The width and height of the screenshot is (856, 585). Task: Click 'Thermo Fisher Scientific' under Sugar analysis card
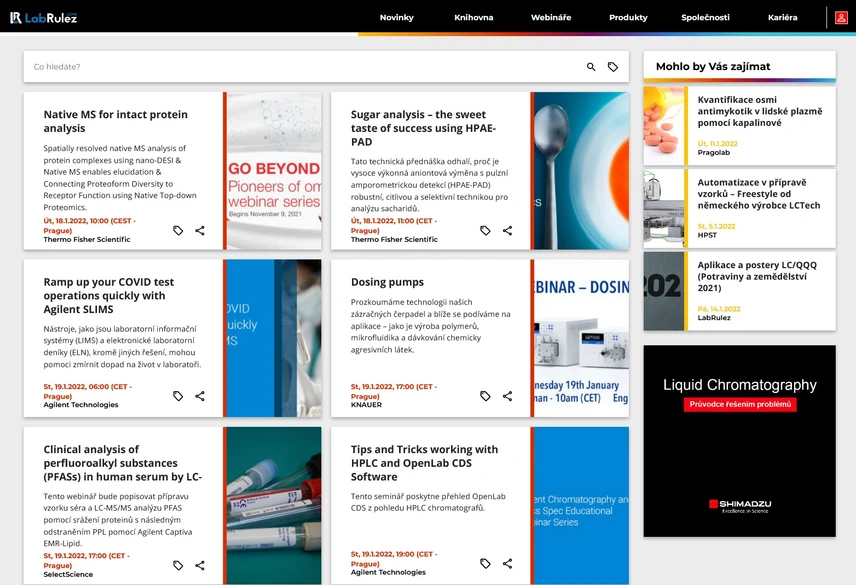(x=394, y=239)
